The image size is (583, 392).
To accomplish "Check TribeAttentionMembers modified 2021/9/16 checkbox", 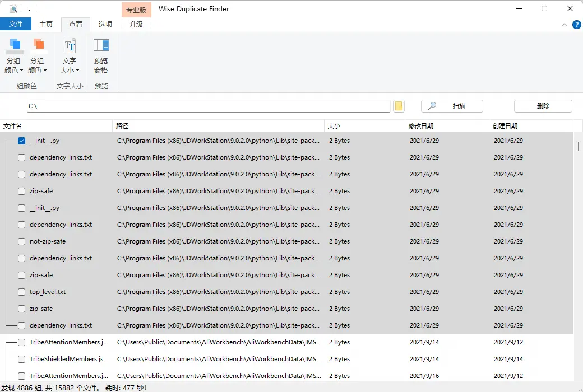I will coord(21,376).
